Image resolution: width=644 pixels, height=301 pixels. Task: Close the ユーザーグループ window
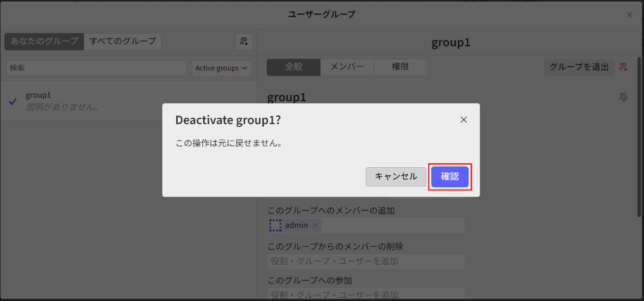(630, 15)
